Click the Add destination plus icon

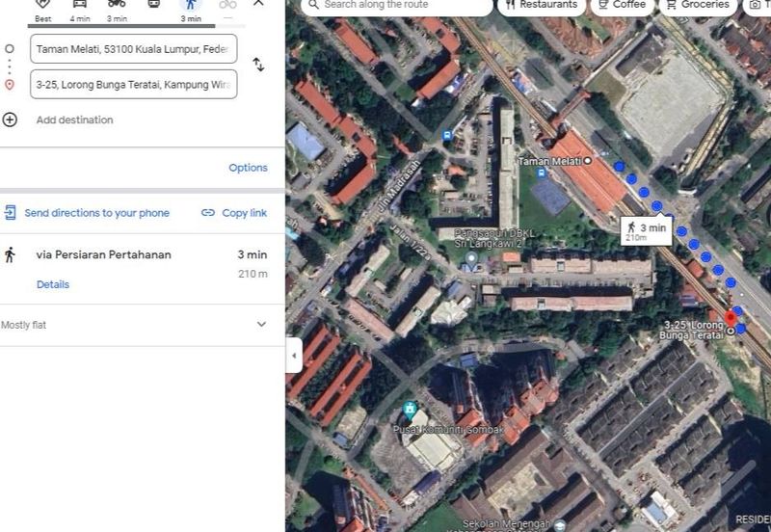tap(10, 120)
